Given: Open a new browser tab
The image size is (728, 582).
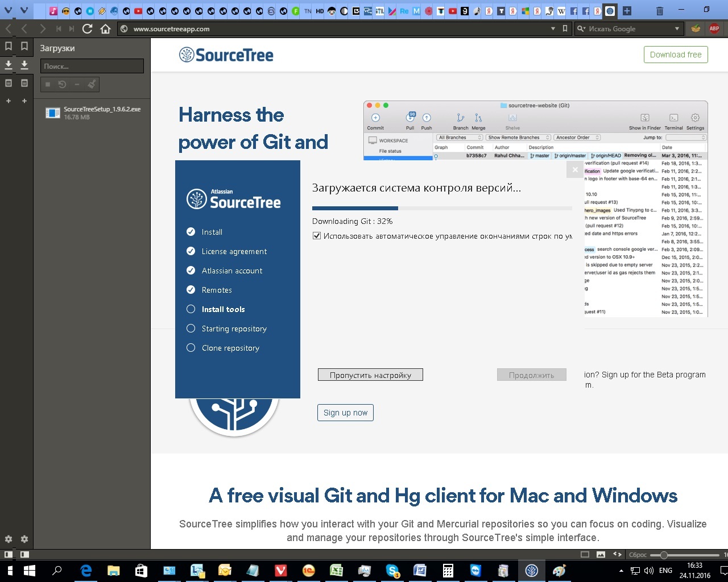Looking at the screenshot, I should pos(627,11).
